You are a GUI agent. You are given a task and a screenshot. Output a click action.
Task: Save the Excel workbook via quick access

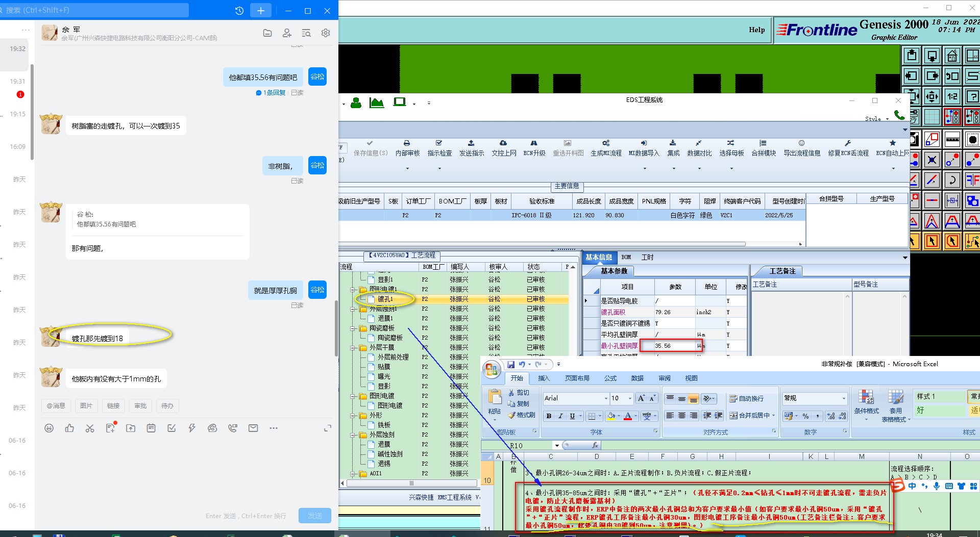[510, 364]
